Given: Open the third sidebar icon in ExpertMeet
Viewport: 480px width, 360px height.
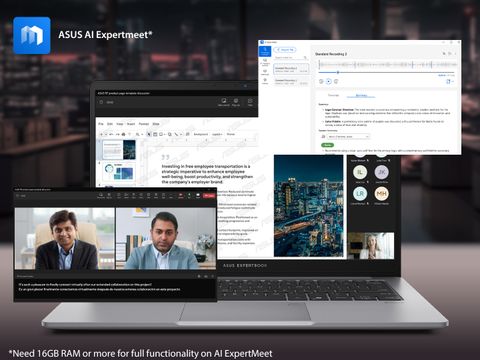Looking at the screenshot, I should pos(265,72).
